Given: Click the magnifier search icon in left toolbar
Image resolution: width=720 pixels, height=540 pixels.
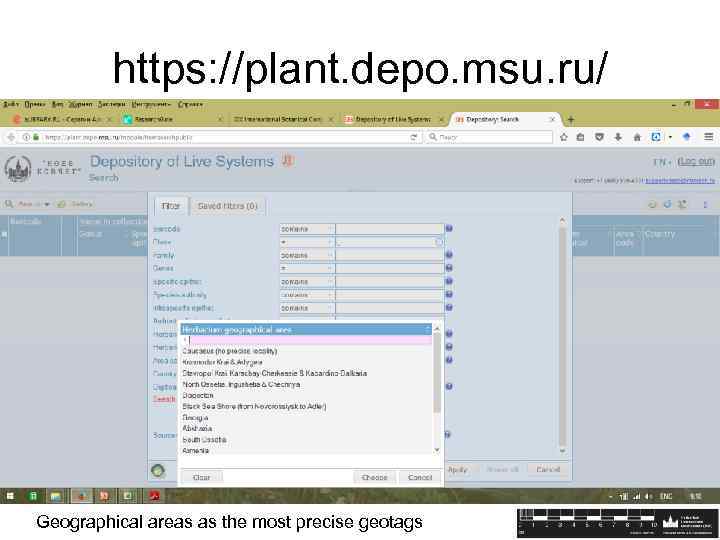Looking at the screenshot, I should click(9, 204).
